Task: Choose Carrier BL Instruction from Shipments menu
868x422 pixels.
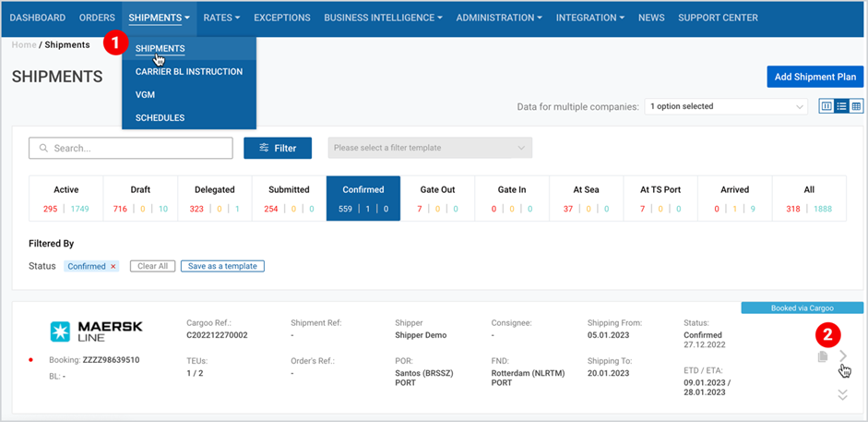Action: [x=189, y=71]
